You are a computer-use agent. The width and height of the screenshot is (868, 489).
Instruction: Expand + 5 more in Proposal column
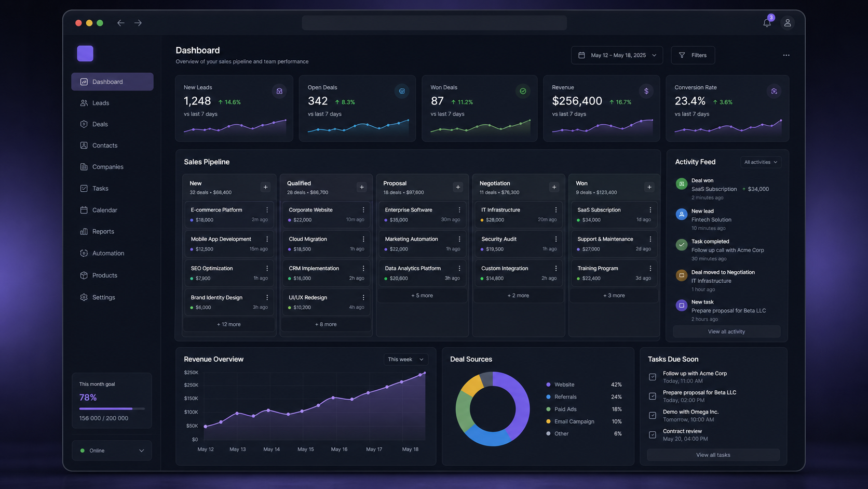(x=422, y=295)
